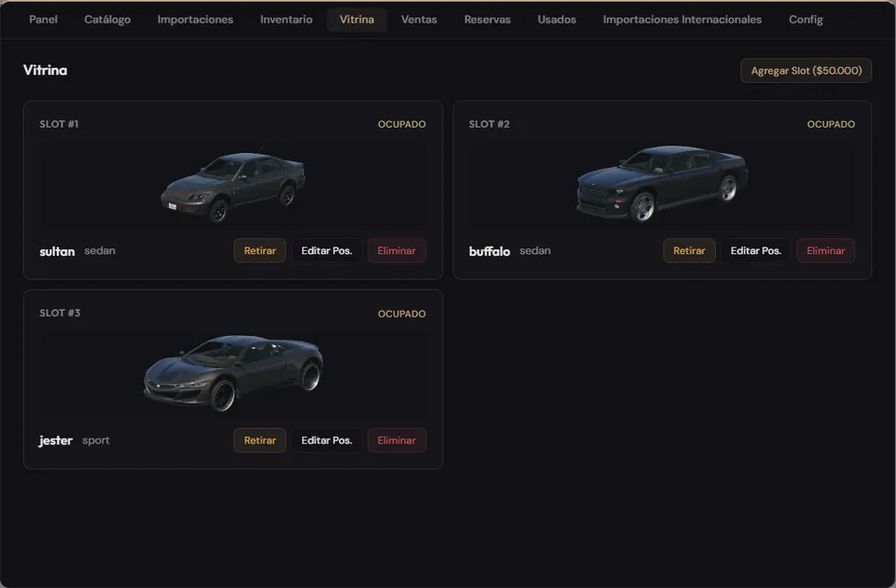View the Usados tab
The height and width of the screenshot is (588, 896).
coord(556,20)
